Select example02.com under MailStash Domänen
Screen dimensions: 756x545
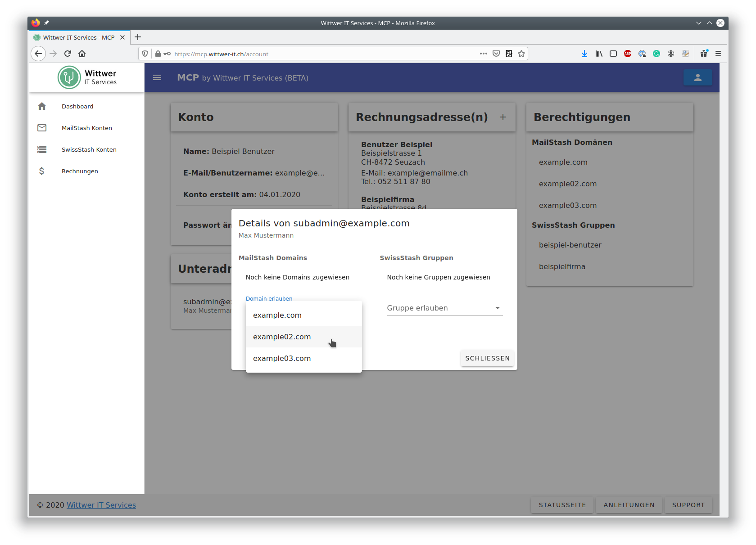point(568,184)
